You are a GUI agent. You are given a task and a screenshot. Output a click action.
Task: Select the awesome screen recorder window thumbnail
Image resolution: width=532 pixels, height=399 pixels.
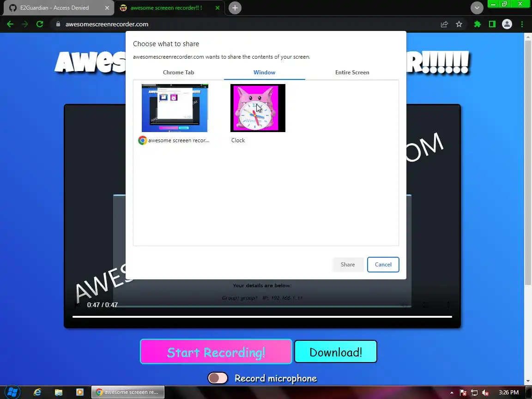click(175, 108)
